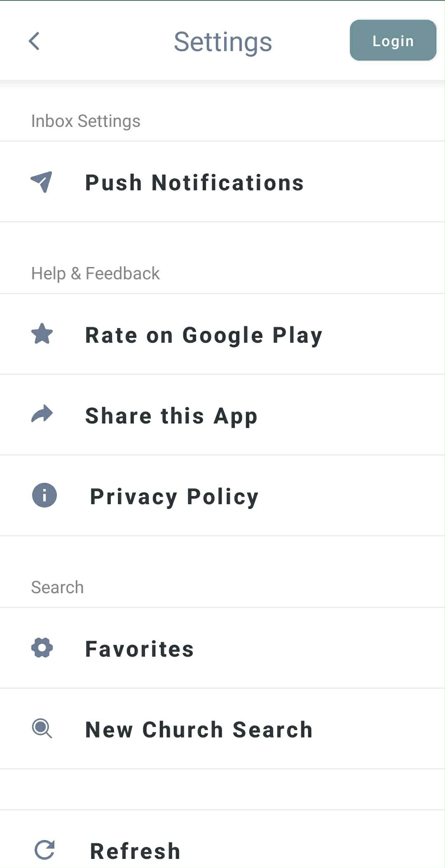This screenshot has width=445, height=868.
Task: Open the Favorites entry
Action: [139, 649]
